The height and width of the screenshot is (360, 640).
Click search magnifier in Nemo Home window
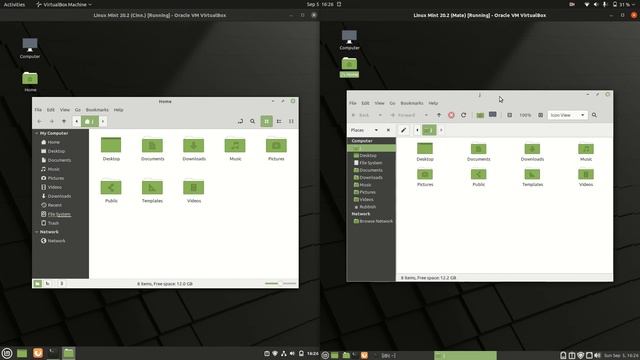tap(253, 121)
